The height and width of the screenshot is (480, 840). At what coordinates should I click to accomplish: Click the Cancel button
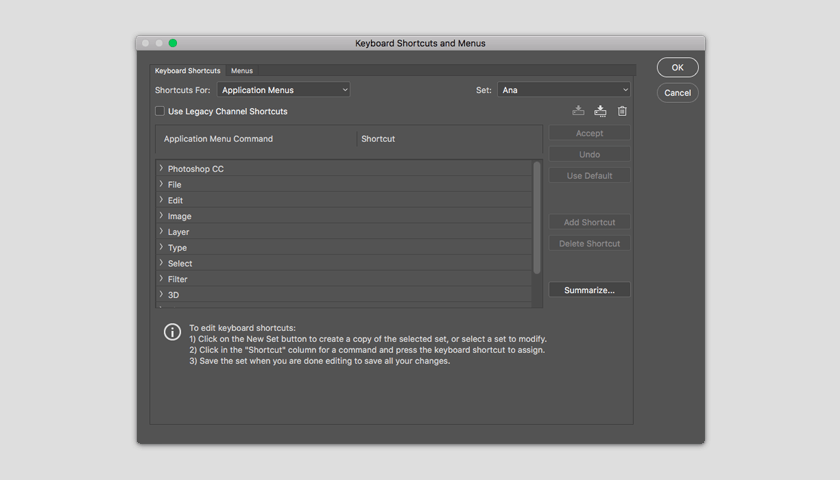677,93
